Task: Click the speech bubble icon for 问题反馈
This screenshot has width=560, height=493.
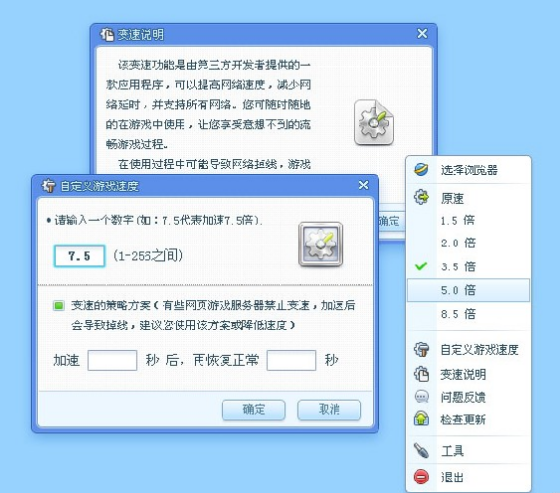Action: coord(421,397)
